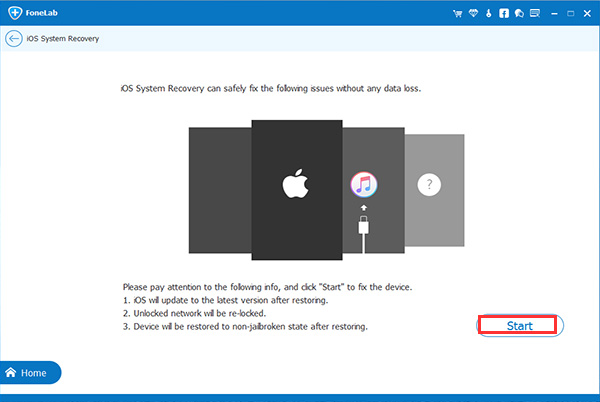The image size is (600, 402).
Task: Click the Home house icon
Action: point(11,373)
